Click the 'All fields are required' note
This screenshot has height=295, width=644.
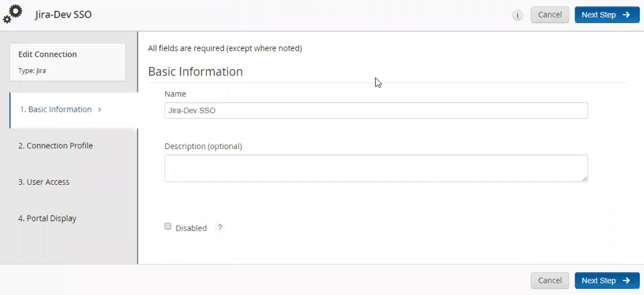click(x=225, y=48)
